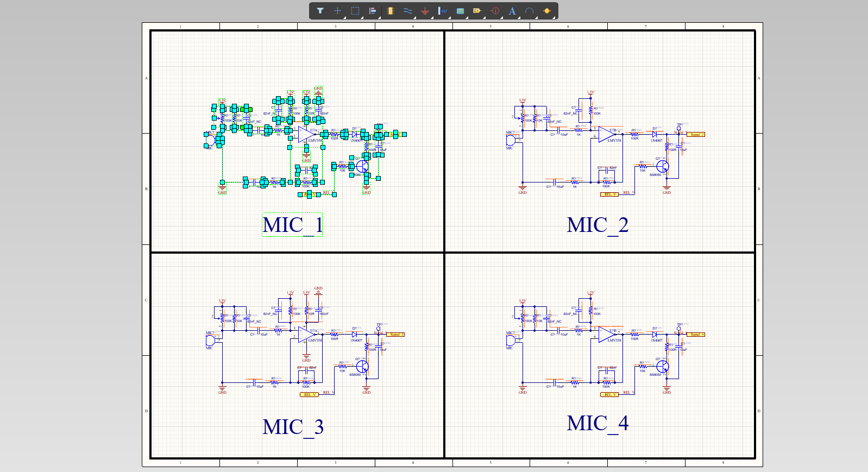Viewport: 868px width, 472px height.
Task: Click the Align Objects toolbar icon
Action: click(373, 11)
